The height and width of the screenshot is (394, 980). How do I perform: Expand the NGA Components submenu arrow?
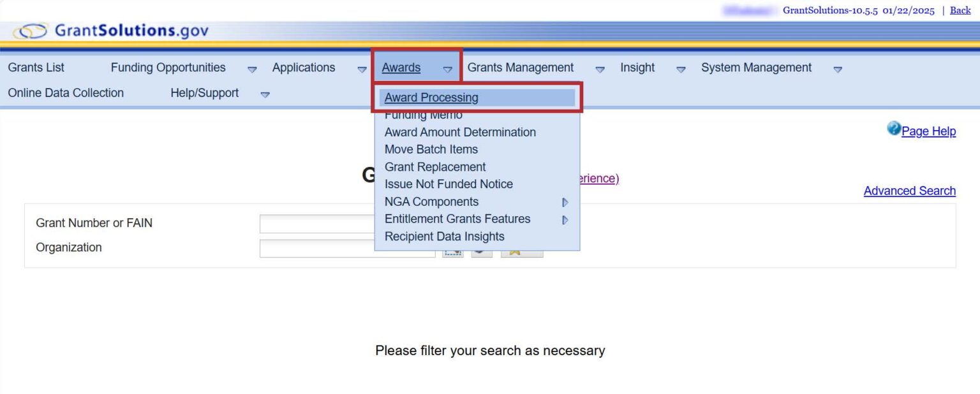pos(565,203)
